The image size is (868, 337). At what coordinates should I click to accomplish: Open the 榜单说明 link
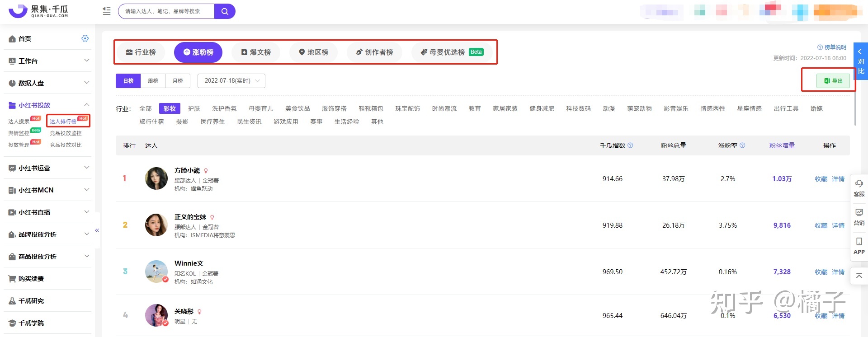point(832,47)
